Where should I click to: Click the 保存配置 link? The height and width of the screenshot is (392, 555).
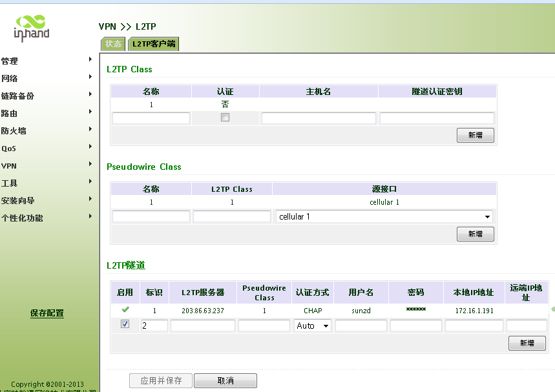(47, 313)
